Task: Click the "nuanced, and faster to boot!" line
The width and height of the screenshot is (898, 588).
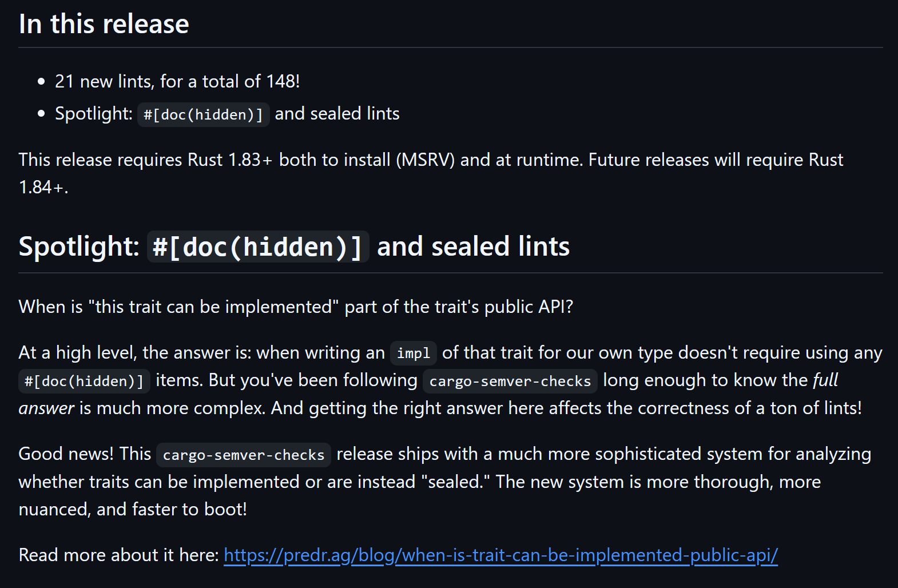Action: 133,509
